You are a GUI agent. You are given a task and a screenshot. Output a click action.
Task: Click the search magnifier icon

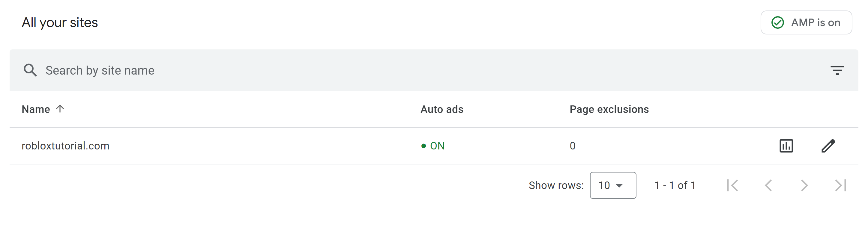tap(30, 70)
